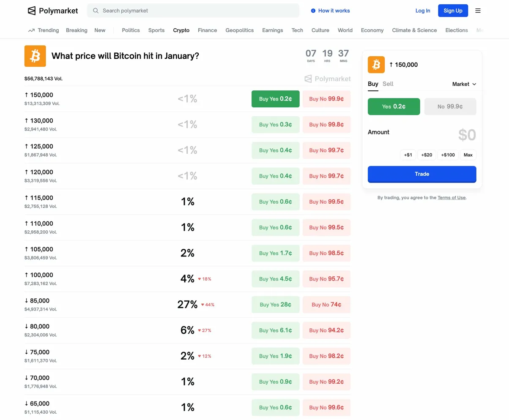The height and width of the screenshot is (420, 509).
Task: Switch to the Sell tab
Action: coord(388,84)
